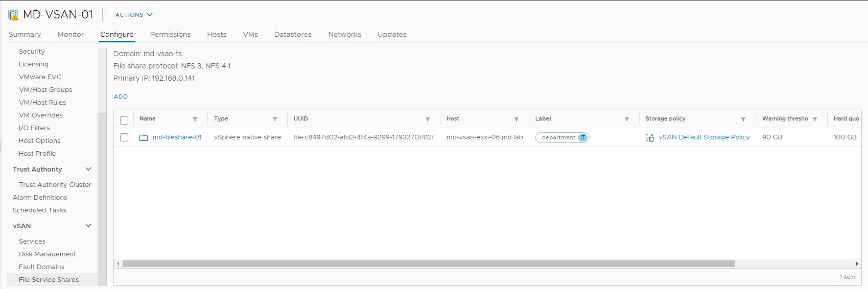
Task: Sort by the Name column header
Action: [147, 118]
